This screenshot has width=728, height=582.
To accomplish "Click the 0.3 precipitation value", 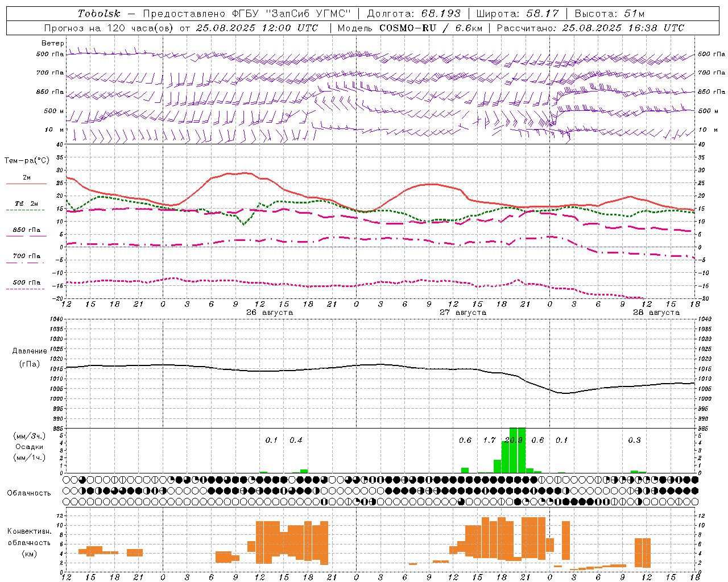I will click(634, 440).
